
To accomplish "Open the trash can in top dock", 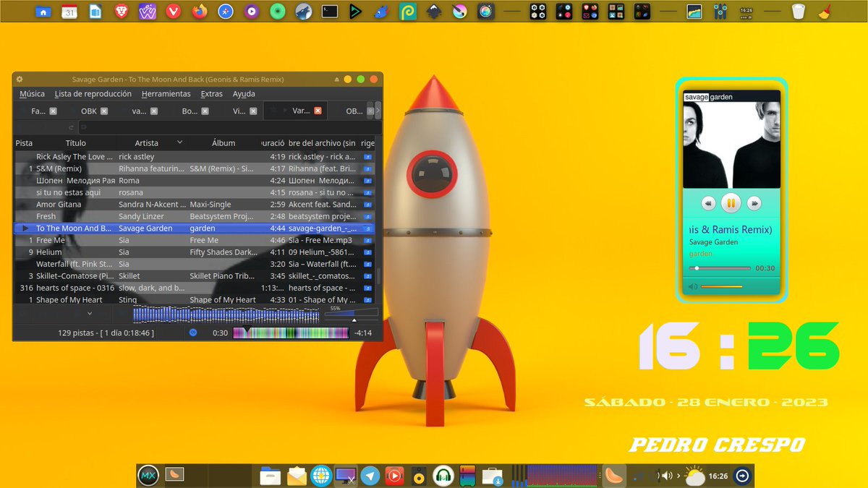I will coord(798,12).
